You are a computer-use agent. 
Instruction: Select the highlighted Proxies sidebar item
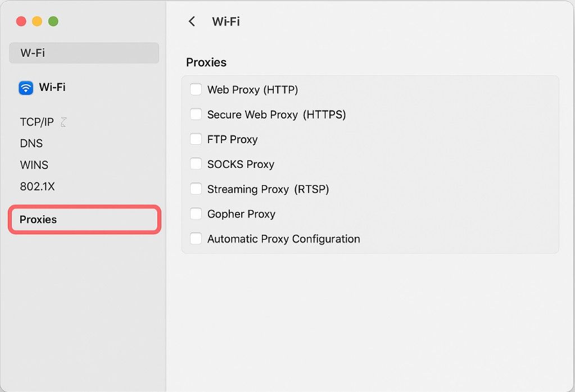pyautogui.click(x=84, y=220)
